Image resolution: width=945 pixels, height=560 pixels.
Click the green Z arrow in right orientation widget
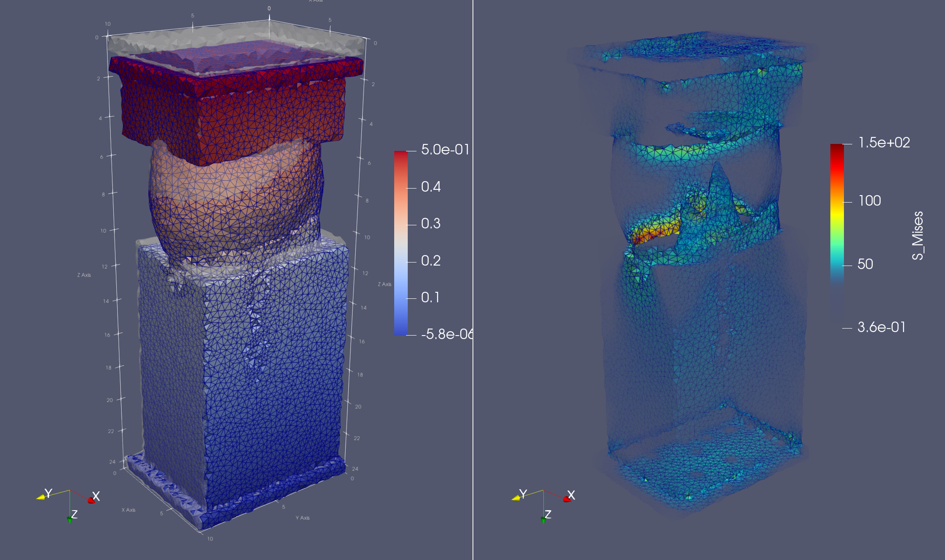(x=543, y=520)
